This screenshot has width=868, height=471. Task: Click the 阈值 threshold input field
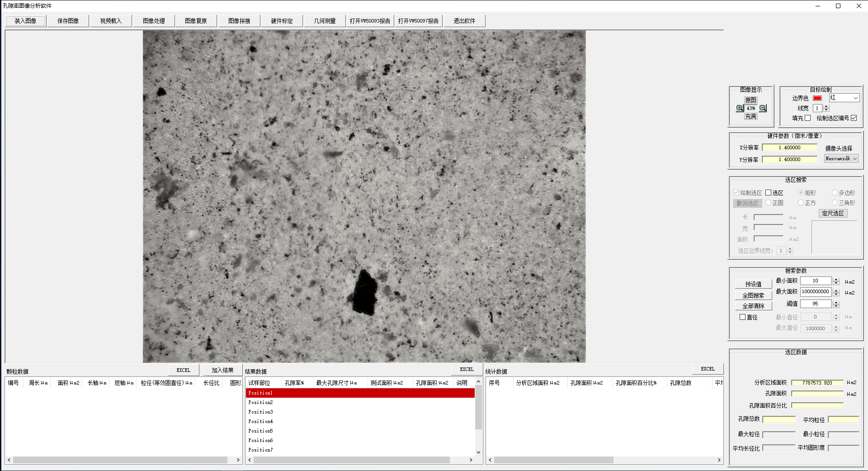pyautogui.click(x=816, y=304)
